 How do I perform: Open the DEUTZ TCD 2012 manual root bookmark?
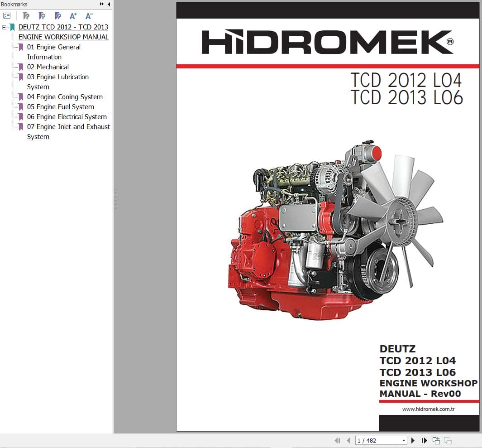[x=63, y=27]
